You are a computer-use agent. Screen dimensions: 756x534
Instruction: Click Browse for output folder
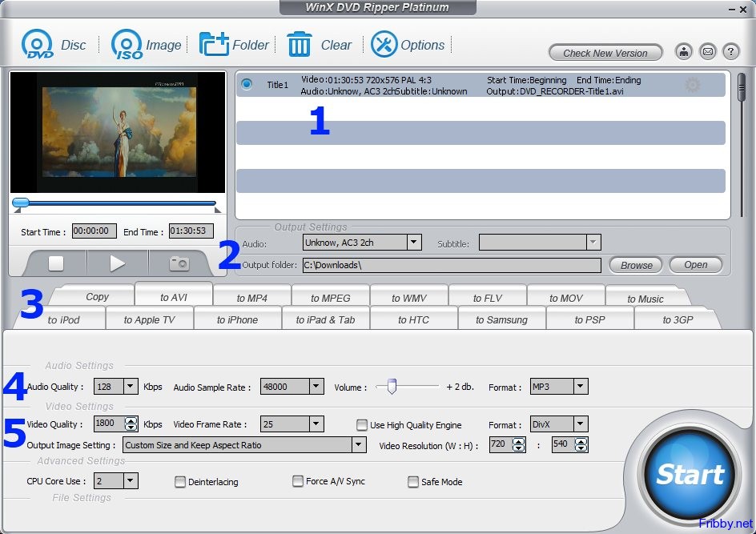(x=637, y=265)
